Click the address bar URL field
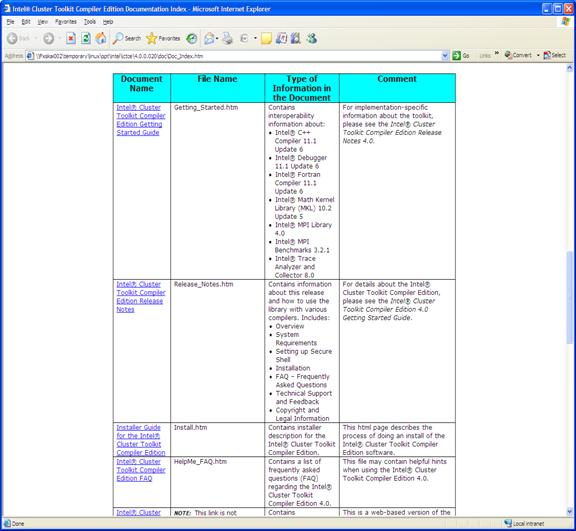Image resolution: width=576 pixels, height=531 pixels. [x=238, y=56]
